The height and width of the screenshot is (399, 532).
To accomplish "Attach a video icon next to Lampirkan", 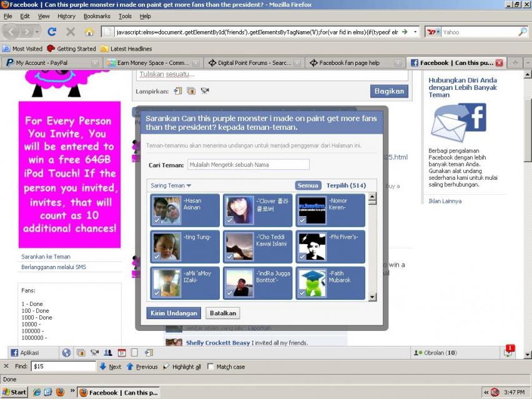I will click(x=205, y=91).
